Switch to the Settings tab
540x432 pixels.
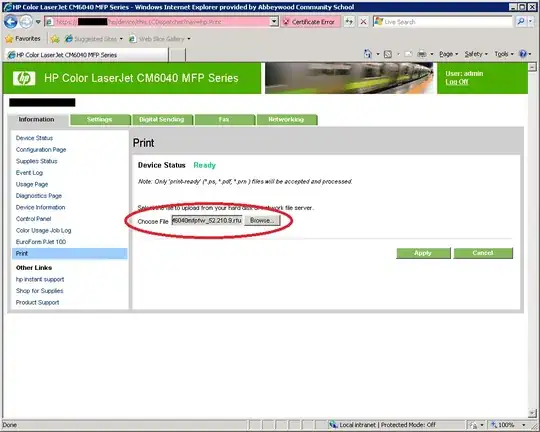click(100, 120)
